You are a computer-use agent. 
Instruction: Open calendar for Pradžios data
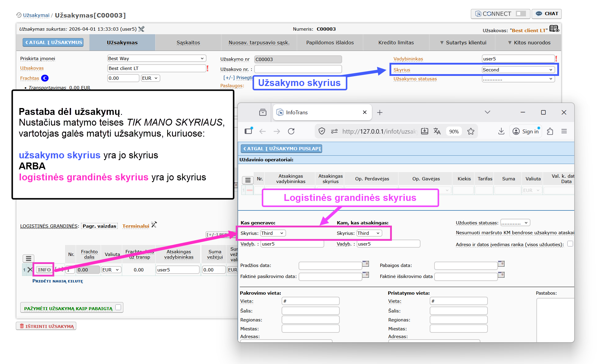click(x=366, y=264)
